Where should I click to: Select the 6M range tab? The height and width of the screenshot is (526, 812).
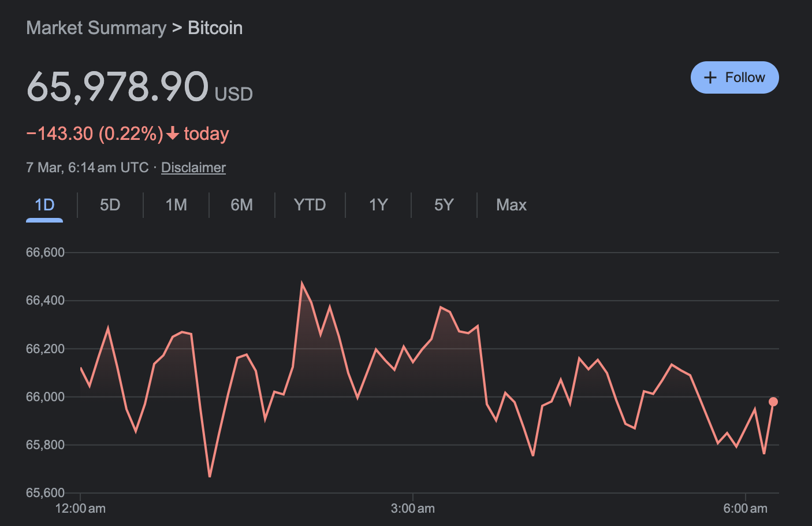coord(241,205)
